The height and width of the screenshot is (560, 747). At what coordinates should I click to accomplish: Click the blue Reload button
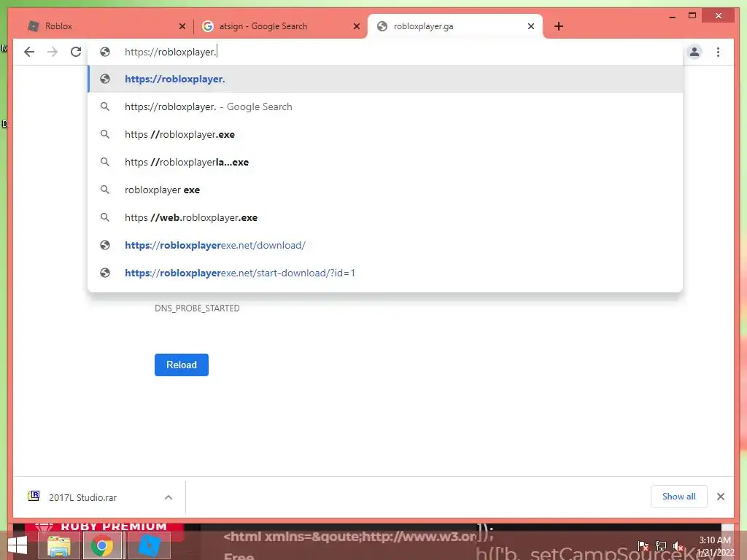[182, 365]
